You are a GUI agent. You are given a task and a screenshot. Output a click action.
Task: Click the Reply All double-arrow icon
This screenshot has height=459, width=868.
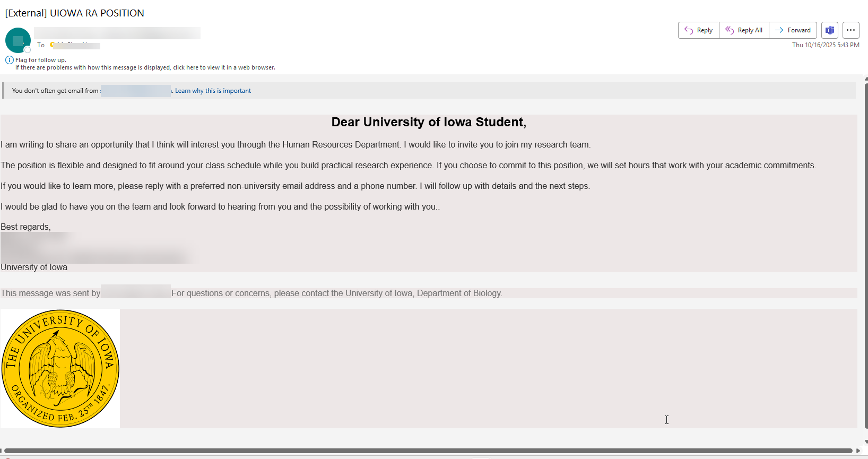[x=728, y=30]
